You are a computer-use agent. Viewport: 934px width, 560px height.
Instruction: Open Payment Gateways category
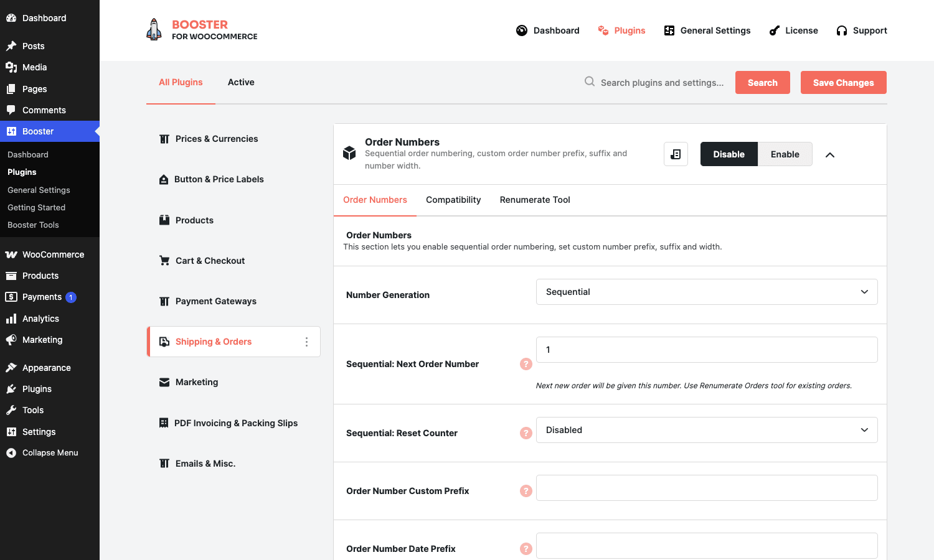tap(233, 301)
